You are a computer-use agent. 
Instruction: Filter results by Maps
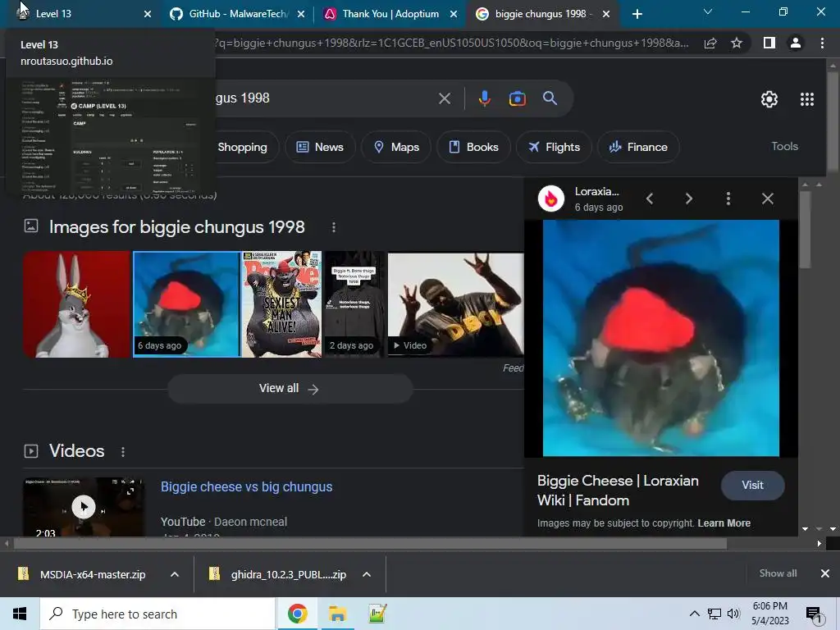coord(396,147)
